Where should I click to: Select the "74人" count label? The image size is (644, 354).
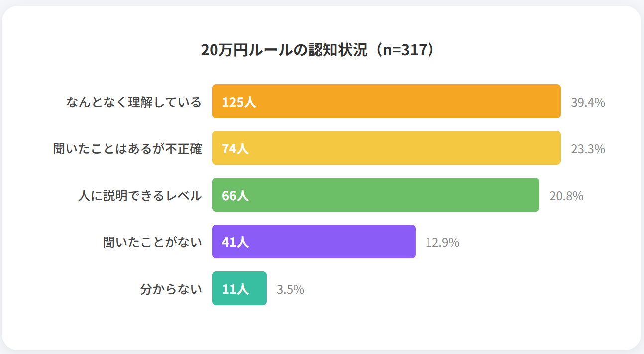[235, 149]
